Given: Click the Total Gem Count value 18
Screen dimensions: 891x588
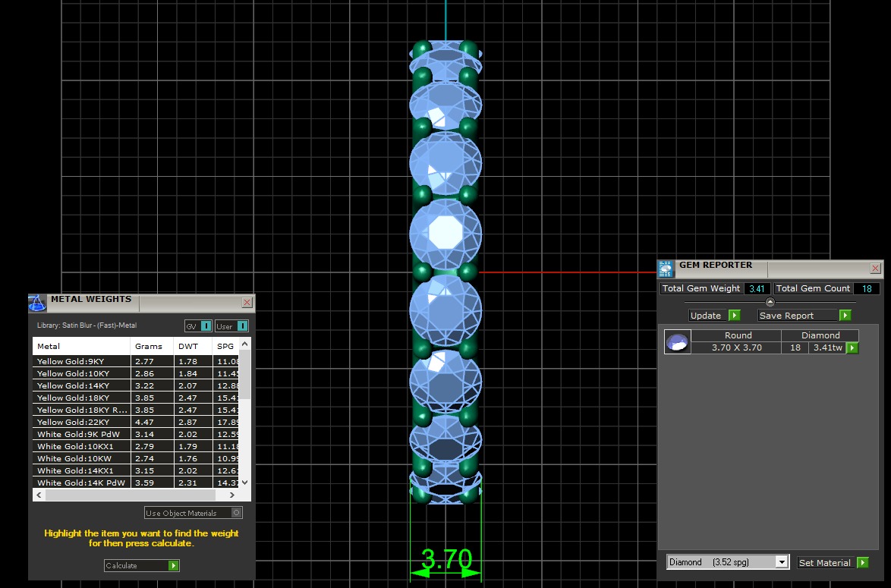Looking at the screenshot, I should pos(867,288).
